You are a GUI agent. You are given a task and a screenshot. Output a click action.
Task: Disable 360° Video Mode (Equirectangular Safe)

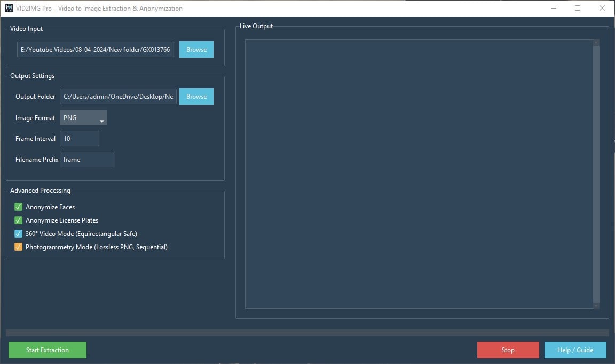[x=18, y=233]
